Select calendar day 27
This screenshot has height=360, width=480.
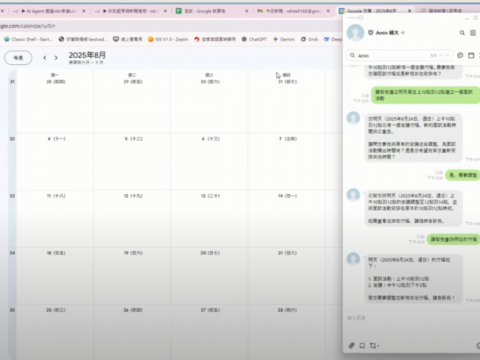click(x=210, y=310)
